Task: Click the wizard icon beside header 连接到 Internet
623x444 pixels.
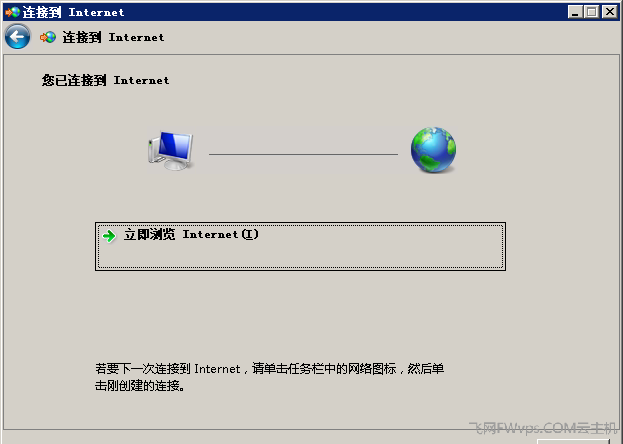Action: coord(48,37)
